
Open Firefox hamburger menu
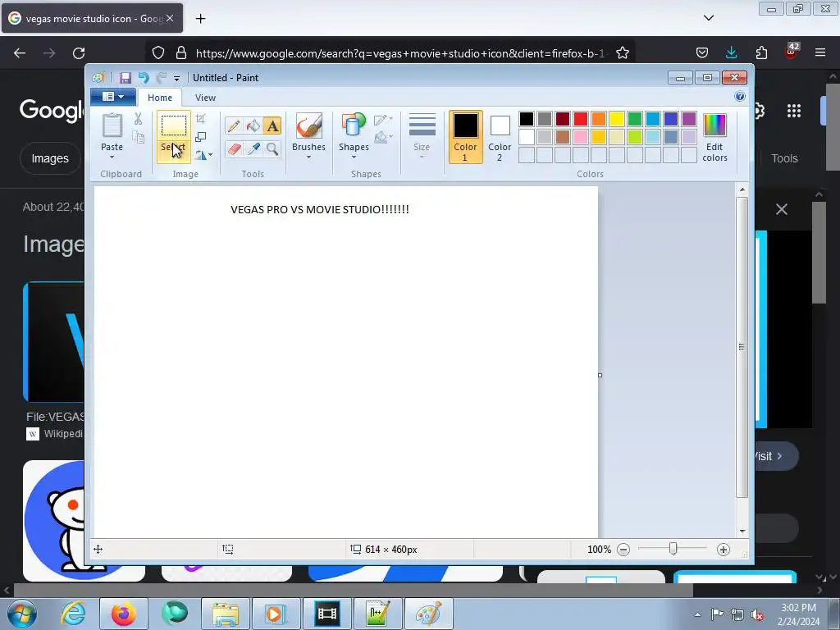point(820,52)
